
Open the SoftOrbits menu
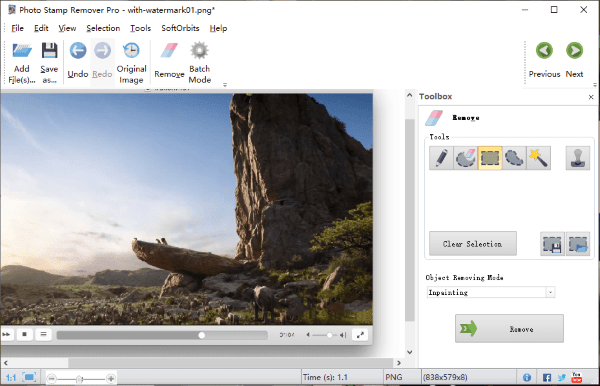[180, 28]
